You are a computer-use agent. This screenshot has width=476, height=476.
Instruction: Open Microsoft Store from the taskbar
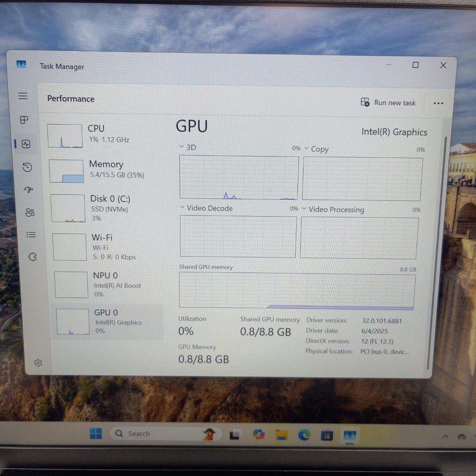(327, 435)
